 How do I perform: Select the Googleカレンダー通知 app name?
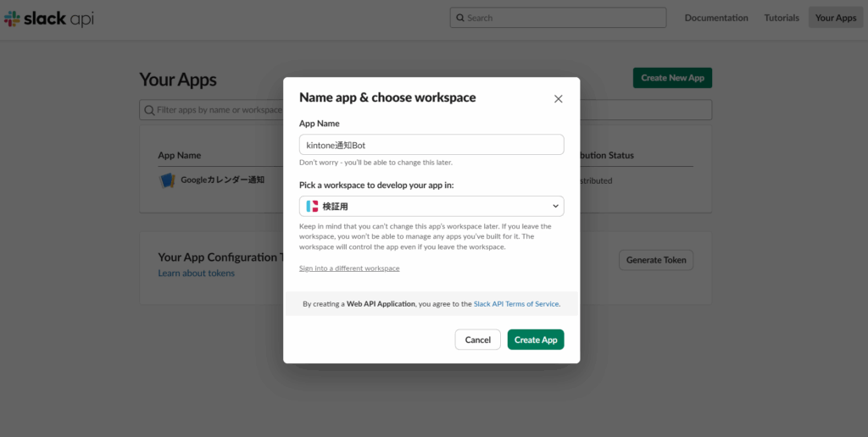click(223, 180)
